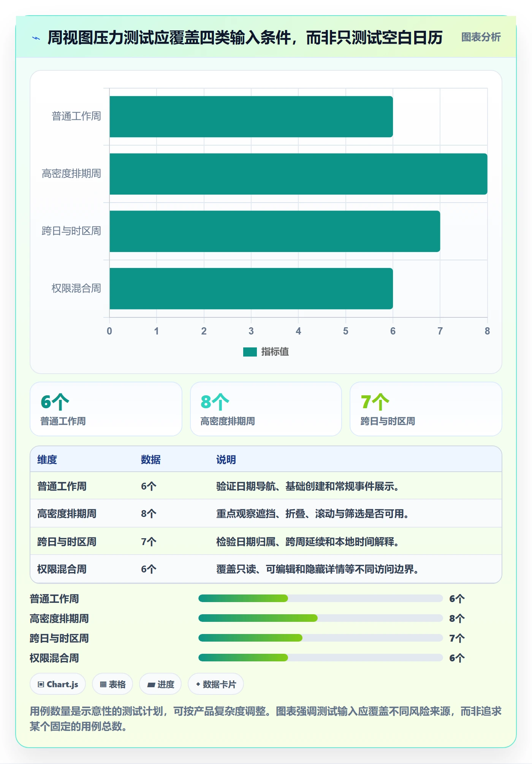The width and height of the screenshot is (532, 764).
Task: Click the lightning bolt icon beside the title
Action: [36, 38]
